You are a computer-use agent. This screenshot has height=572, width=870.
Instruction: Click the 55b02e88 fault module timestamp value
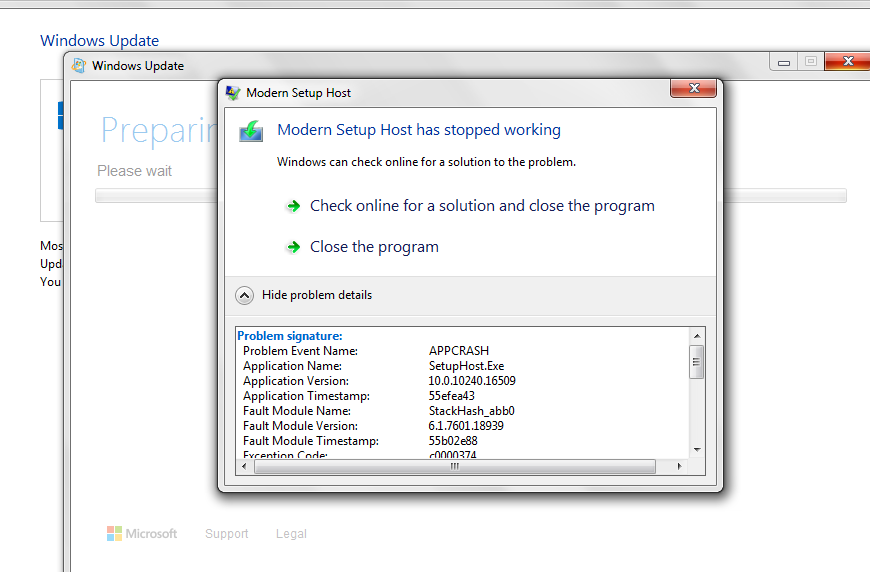453,441
